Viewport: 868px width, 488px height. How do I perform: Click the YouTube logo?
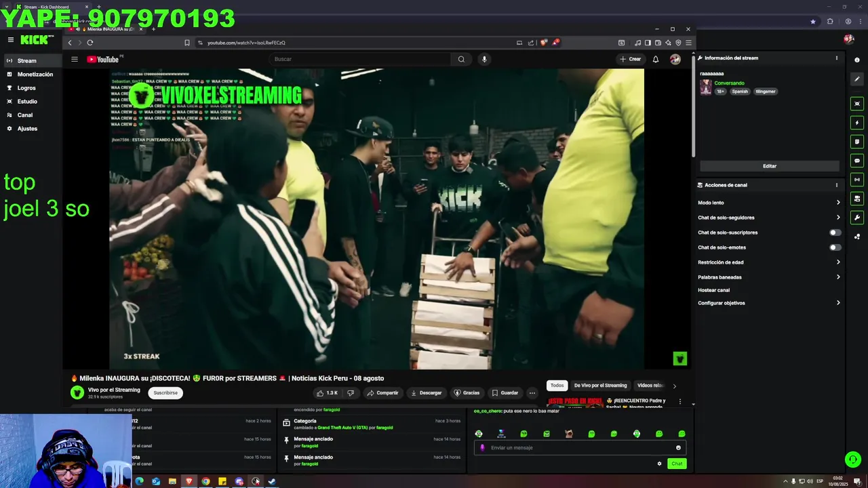point(103,60)
